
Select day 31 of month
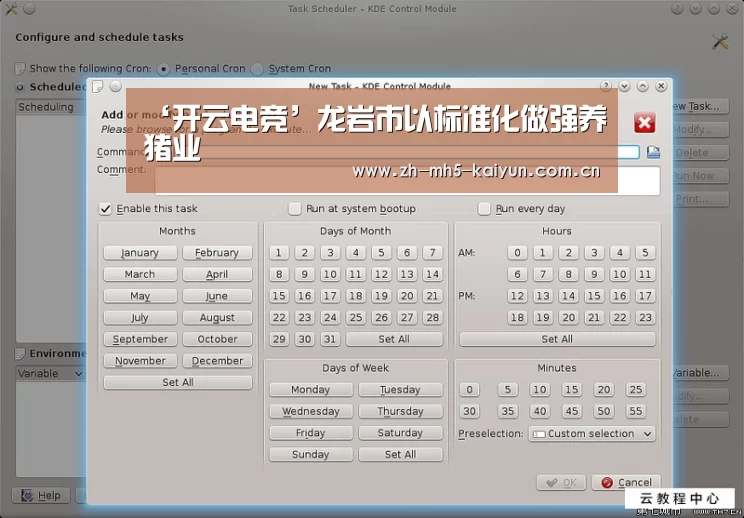pos(330,339)
